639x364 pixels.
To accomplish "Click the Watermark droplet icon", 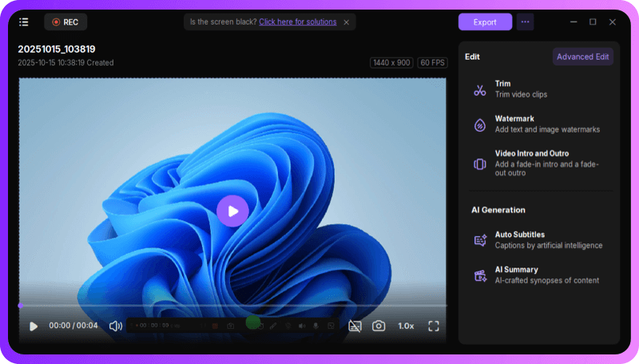I will (x=480, y=125).
